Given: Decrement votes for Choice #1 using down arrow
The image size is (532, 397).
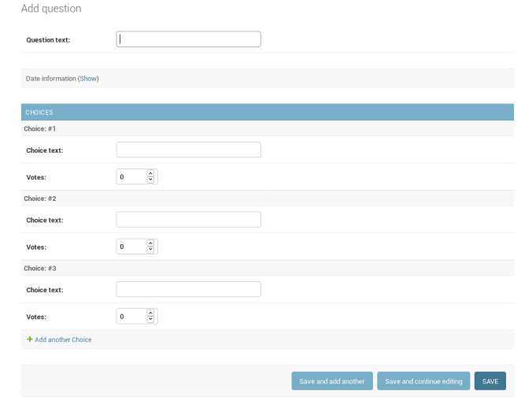Looking at the screenshot, I should [150, 180].
